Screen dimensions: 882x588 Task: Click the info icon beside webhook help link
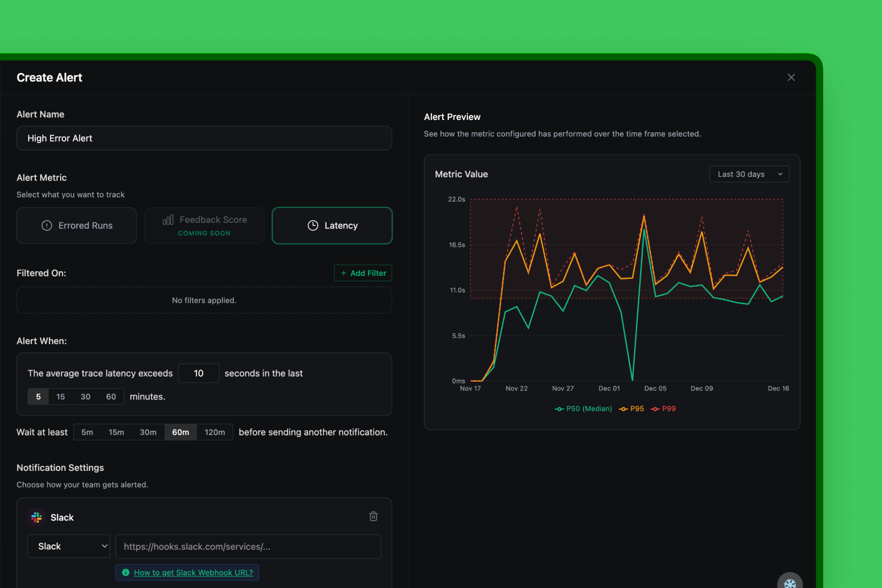coord(125,572)
